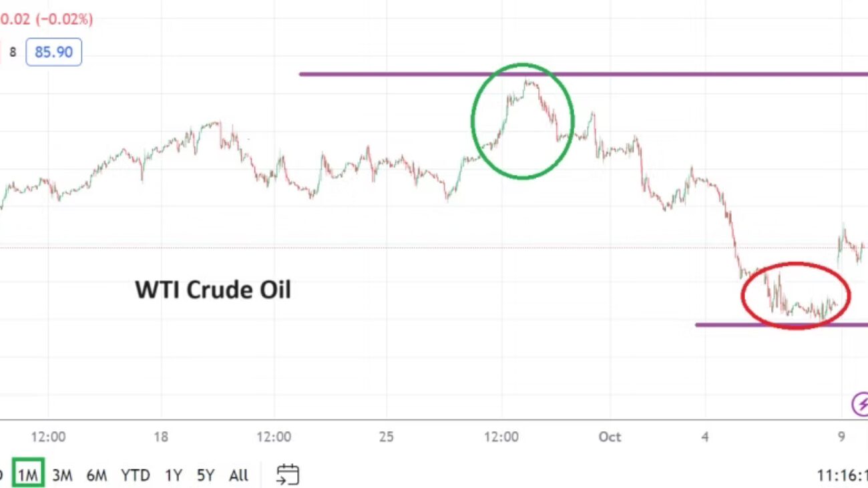Click the 18 date on time axis
Screen dimensions: 868x488
[x=160, y=437]
